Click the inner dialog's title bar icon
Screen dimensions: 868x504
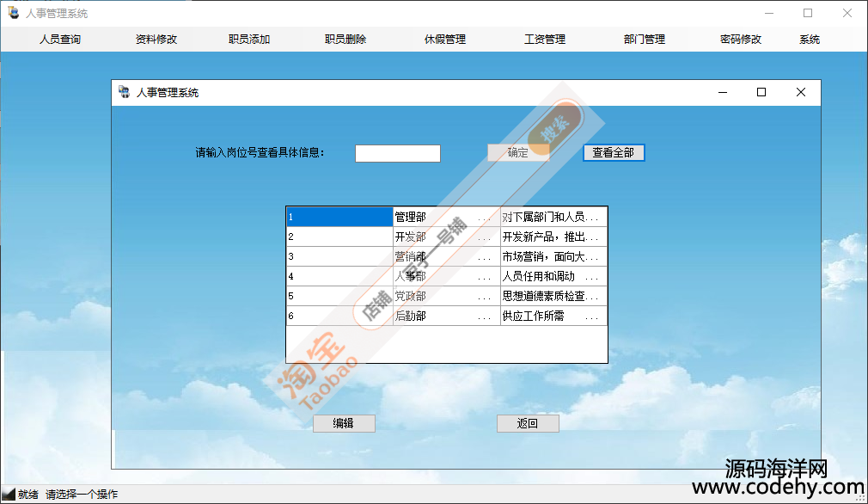pyautogui.click(x=124, y=92)
